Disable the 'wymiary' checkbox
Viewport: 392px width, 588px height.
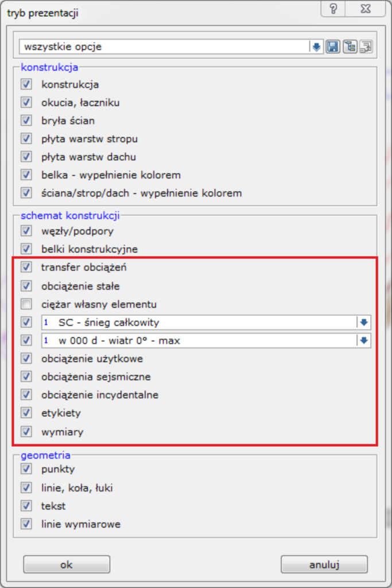(26, 430)
